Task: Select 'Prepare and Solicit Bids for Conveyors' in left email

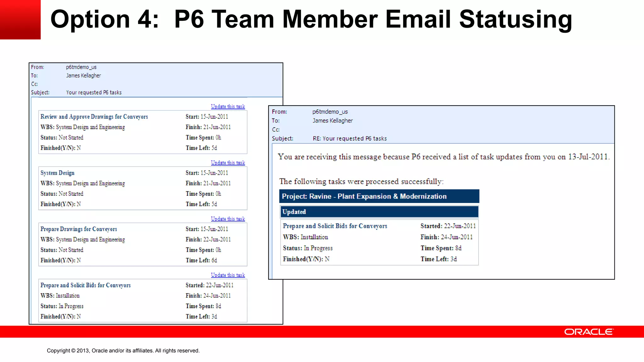Action: click(85, 285)
